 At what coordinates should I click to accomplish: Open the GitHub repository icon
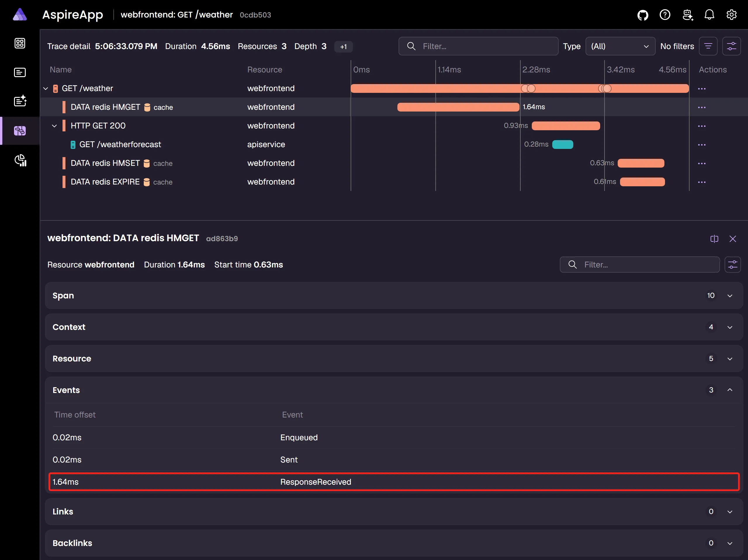(643, 15)
